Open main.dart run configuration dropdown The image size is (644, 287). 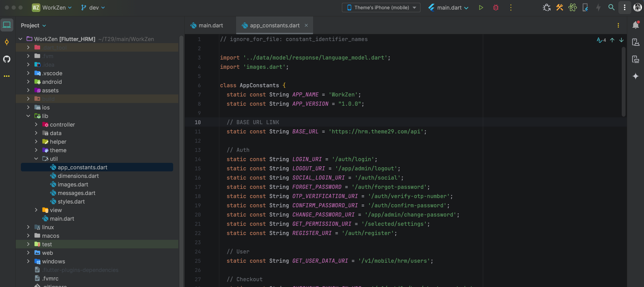point(448,8)
